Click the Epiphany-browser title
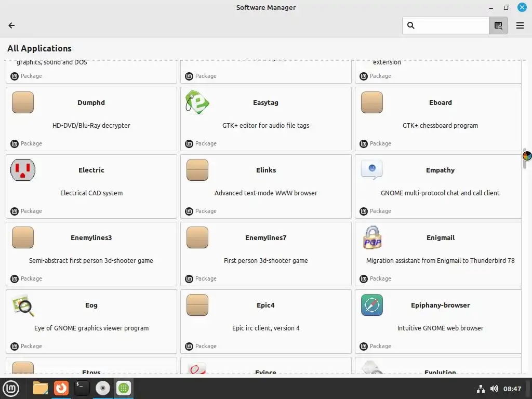 click(x=441, y=305)
